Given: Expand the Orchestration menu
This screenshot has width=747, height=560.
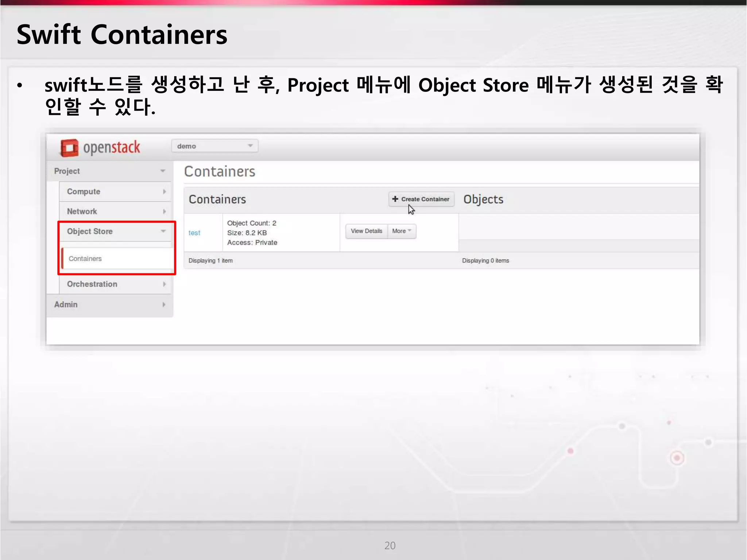Looking at the screenshot, I should pos(92,284).
